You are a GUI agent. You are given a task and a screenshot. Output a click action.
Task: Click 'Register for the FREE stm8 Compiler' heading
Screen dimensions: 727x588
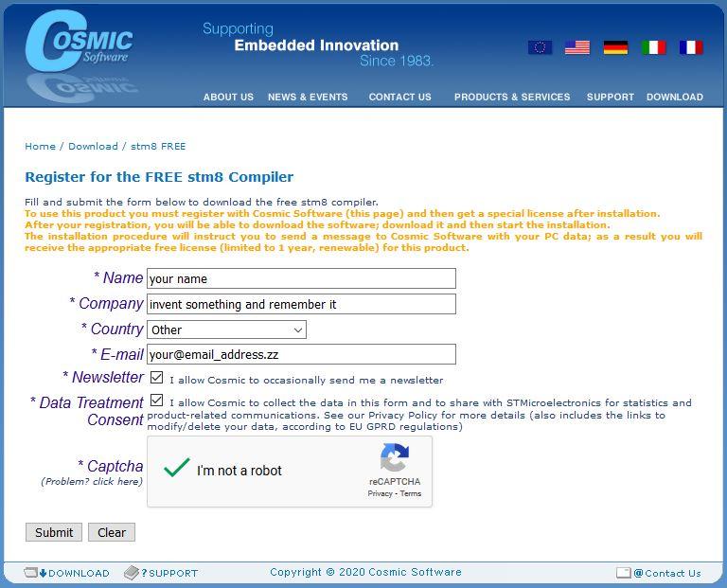(159, 177)
